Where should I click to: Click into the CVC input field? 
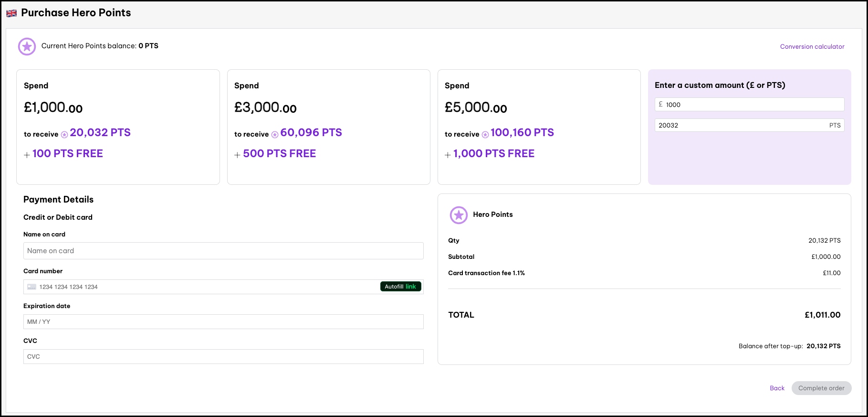click(223, 357)
